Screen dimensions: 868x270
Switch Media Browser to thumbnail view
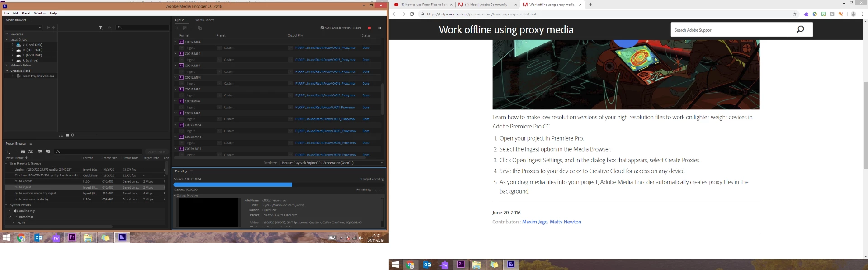coord(67,135)
